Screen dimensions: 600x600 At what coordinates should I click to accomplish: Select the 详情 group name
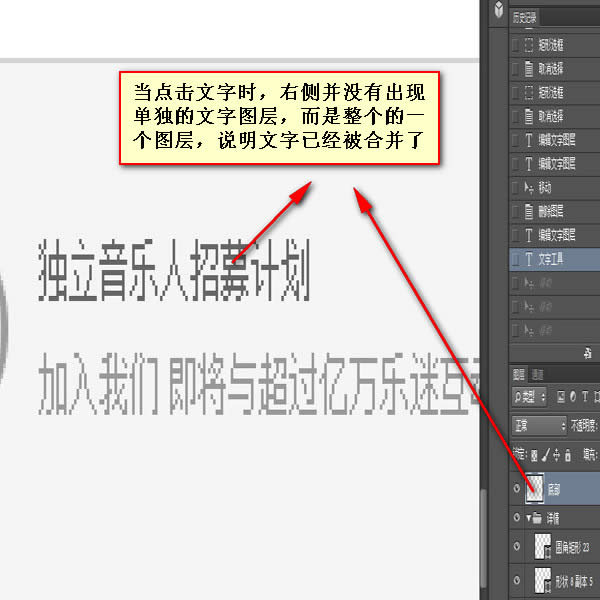(x=553, y=518)
